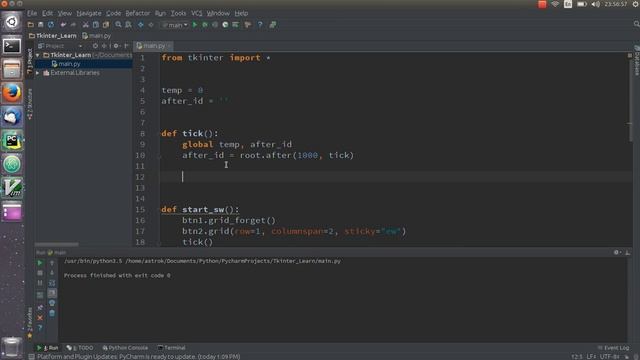
Task: Close the main.py editor tab
Action: pyautogui.click(x=169, y=46)
